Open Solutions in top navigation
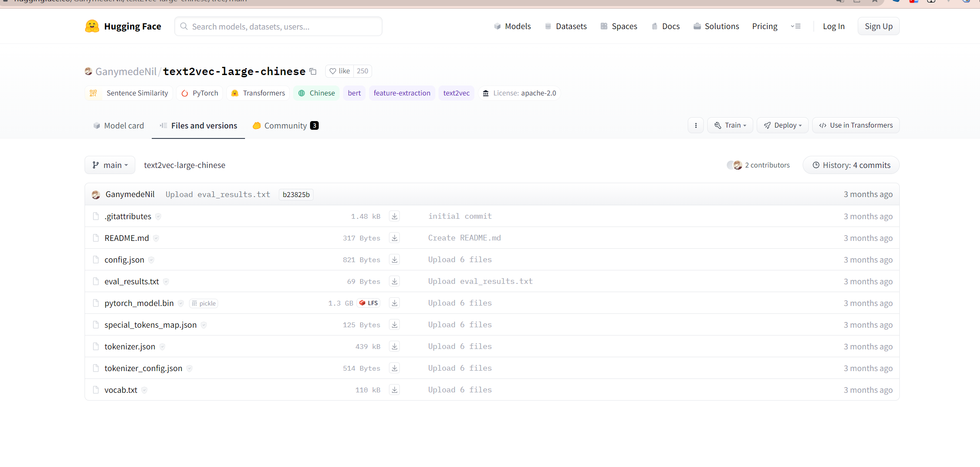The width and height of the screenshot is (980, 467). (716, 26)
